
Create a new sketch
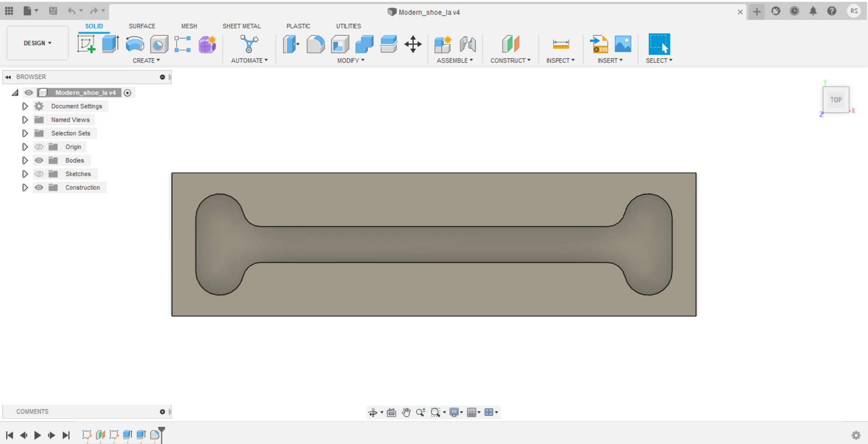pyautogui.click(x=86, y=44)
